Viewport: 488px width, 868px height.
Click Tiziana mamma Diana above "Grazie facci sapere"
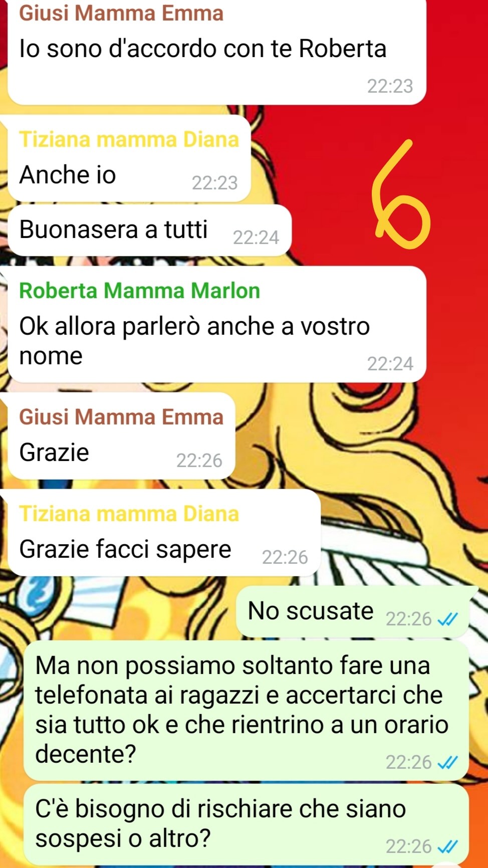click(129, 514)
